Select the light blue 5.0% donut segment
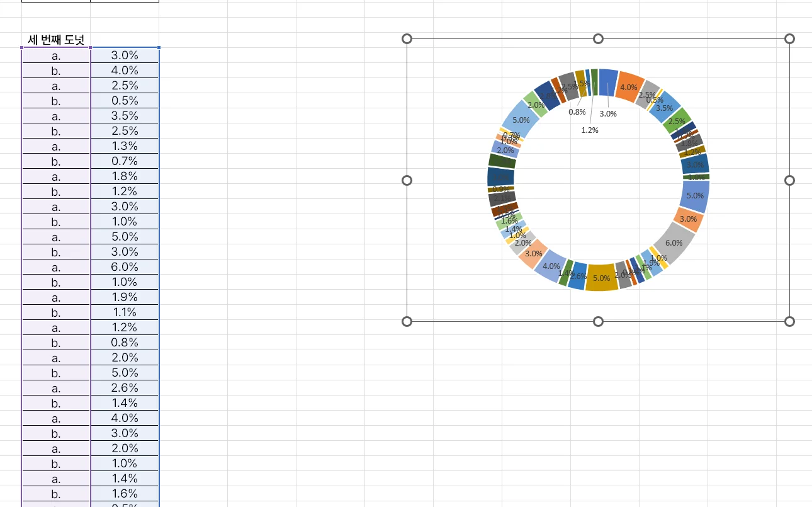 click(520, 120)
